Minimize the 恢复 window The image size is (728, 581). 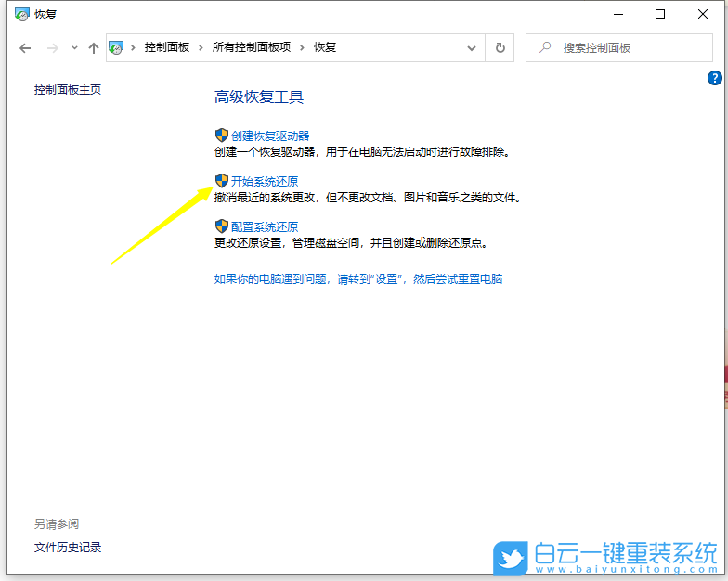[x=618, y=15]
